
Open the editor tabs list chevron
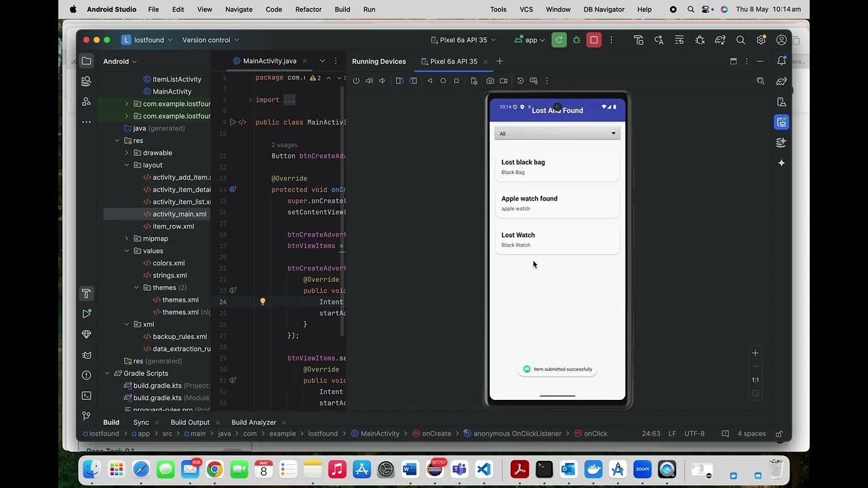(x=322, y=61)
